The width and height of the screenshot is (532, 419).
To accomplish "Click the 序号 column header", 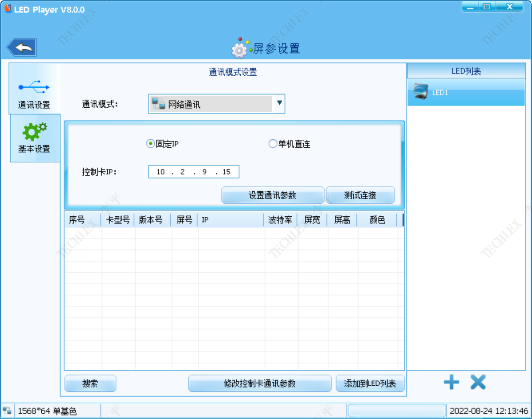I will click(x=83, y=219).
